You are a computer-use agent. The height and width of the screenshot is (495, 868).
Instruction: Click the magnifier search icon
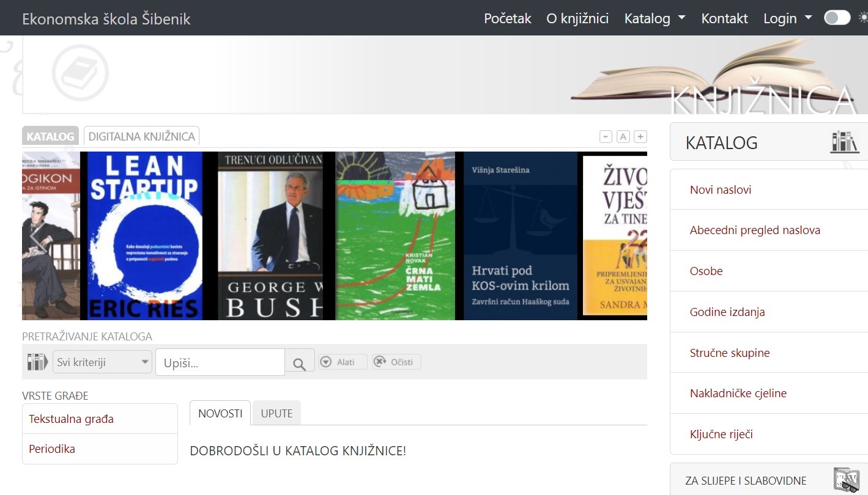299,364
